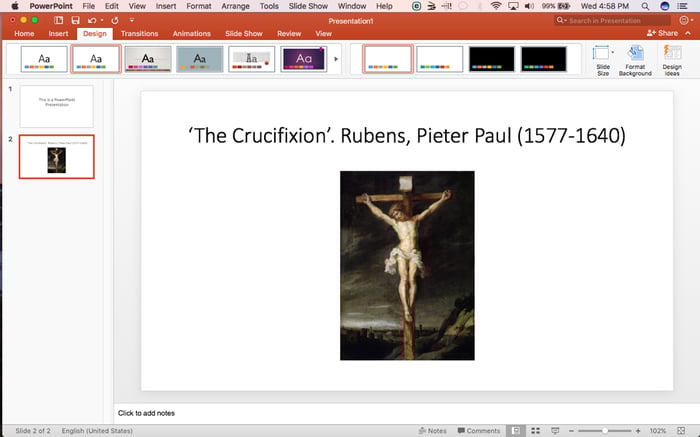Expand the Quick Access Toolbar customize arrow
Screen dimensions: 700x437
tap(132, 21)
